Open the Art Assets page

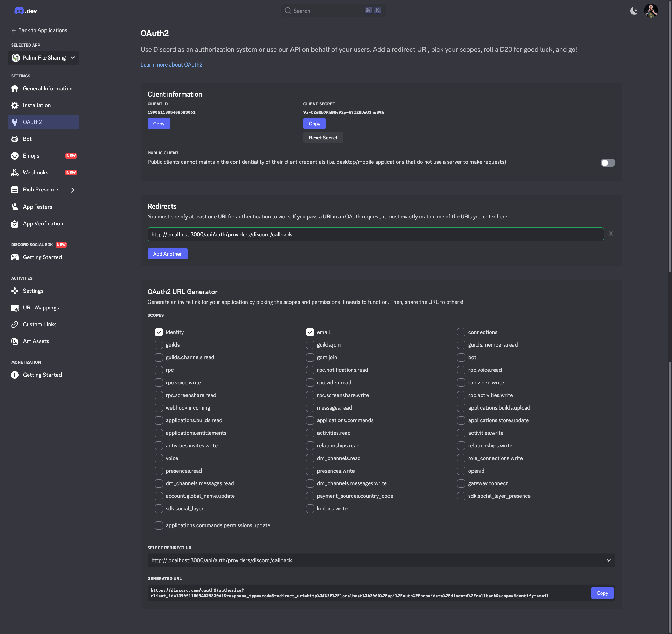click(x=43, y=341)
